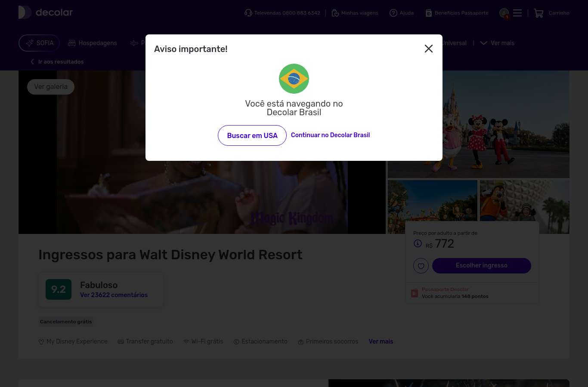Open the Carrinho shopping cart icon
Viewport: 588px width, 387px height.
(x=538, y=13)
